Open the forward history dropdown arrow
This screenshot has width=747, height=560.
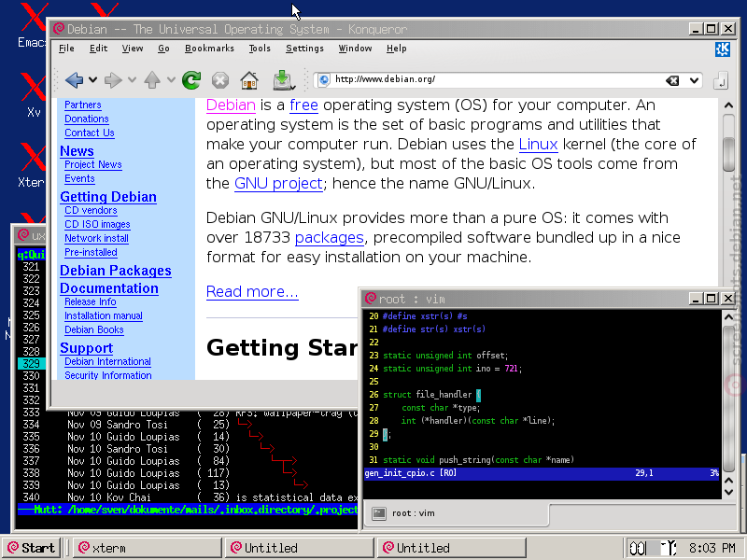click(132, 80)
